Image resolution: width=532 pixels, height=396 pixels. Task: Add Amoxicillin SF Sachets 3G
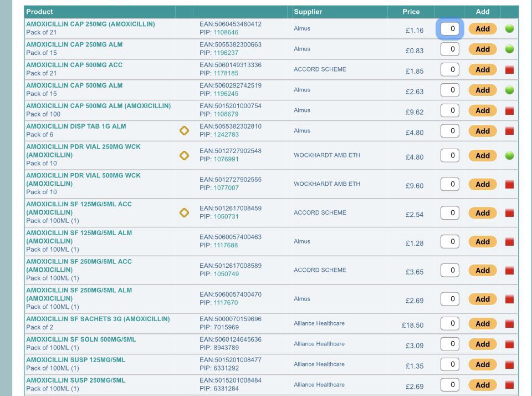483,324
